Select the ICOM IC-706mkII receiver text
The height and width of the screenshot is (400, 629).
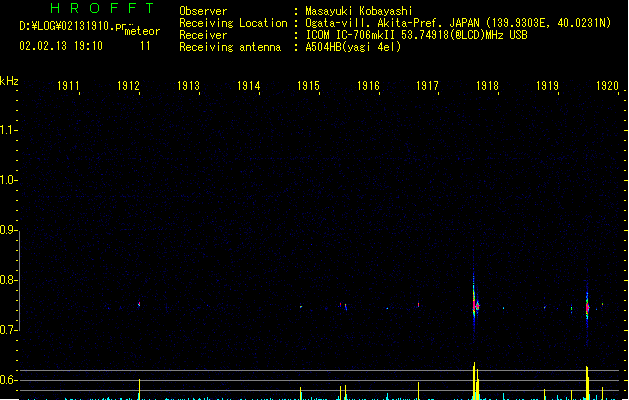tap(416, 35)
